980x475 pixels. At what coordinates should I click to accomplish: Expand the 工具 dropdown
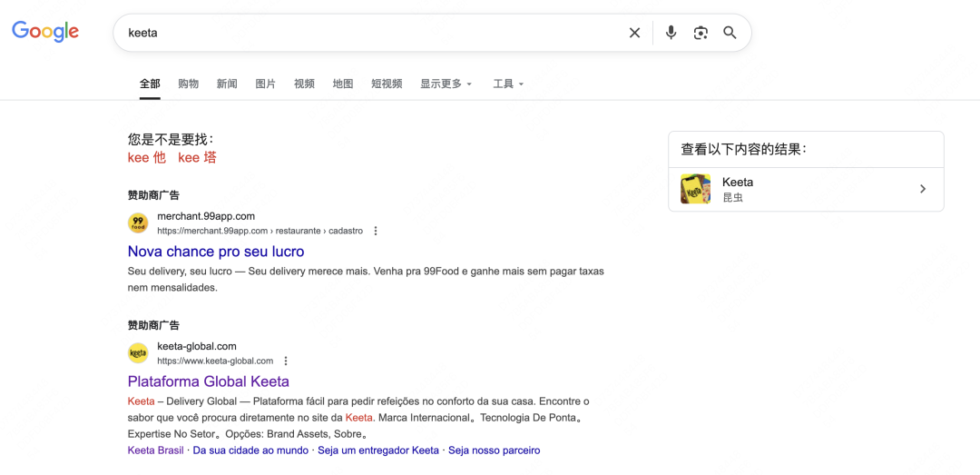coord(508,84)
